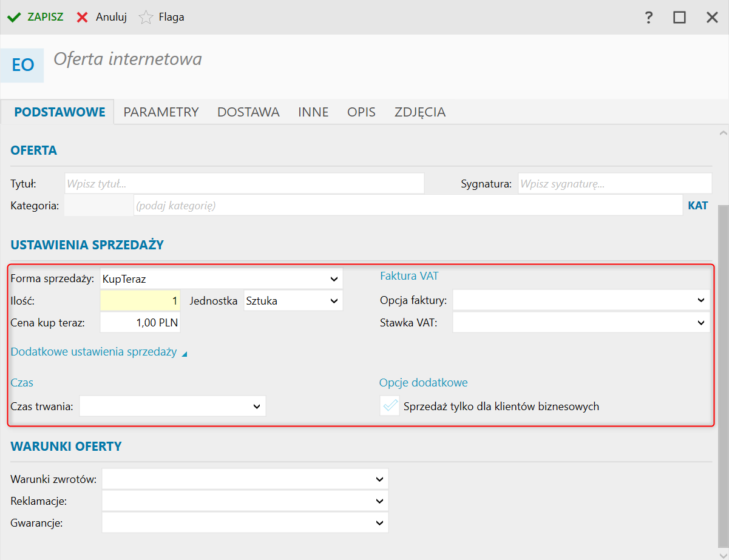Switch to the PARAMETRY tab
The height and width of the screenshot is (560, 729).
click(x=161, y=112)
